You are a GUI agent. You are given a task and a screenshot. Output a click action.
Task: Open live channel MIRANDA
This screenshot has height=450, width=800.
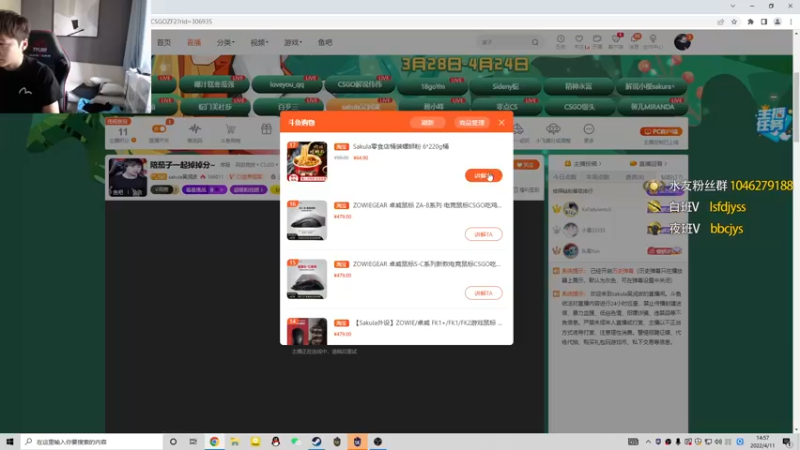click(x=652, y=107)
